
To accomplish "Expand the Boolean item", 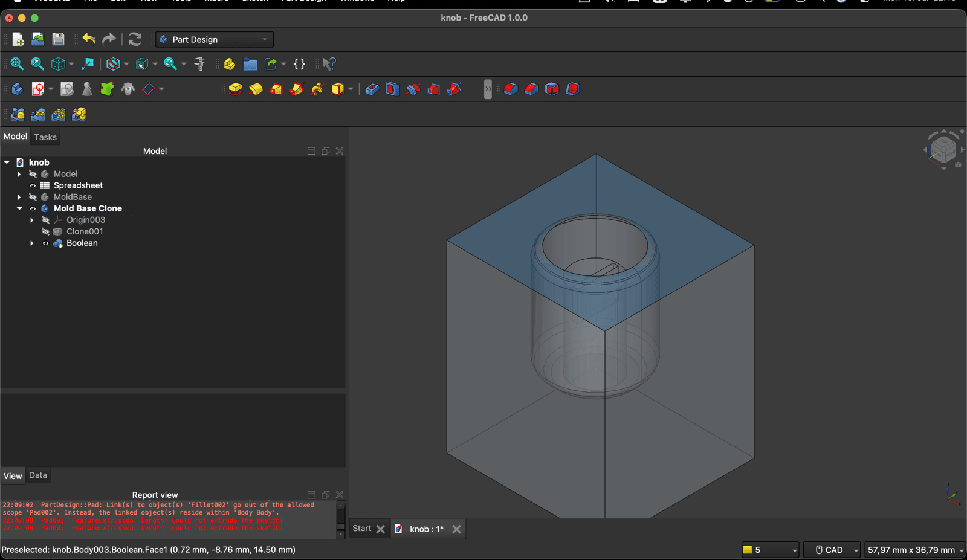I will (32, 243).
